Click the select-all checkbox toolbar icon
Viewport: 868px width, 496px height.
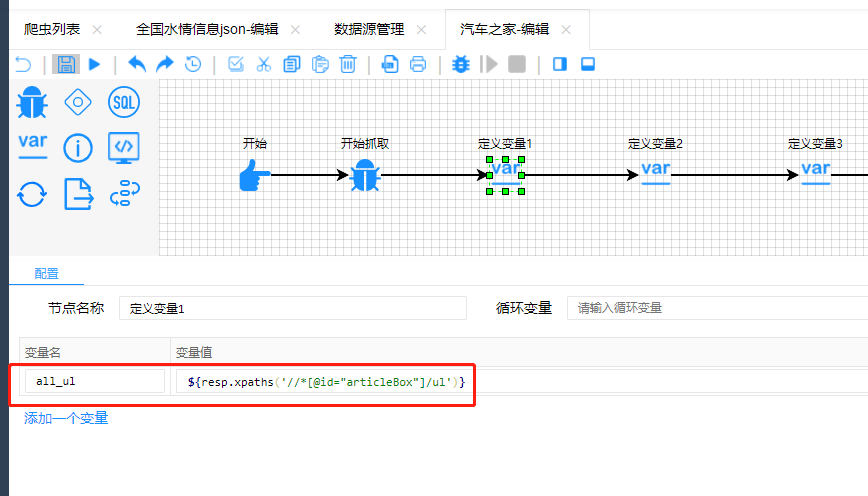pyautogui.click(x=236, y=64)
